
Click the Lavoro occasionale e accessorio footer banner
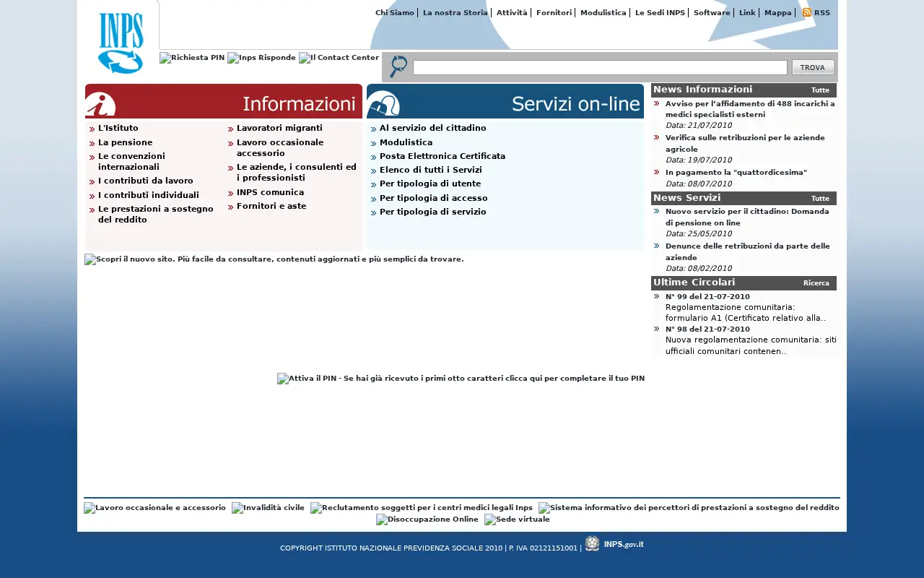pos(154,508)
